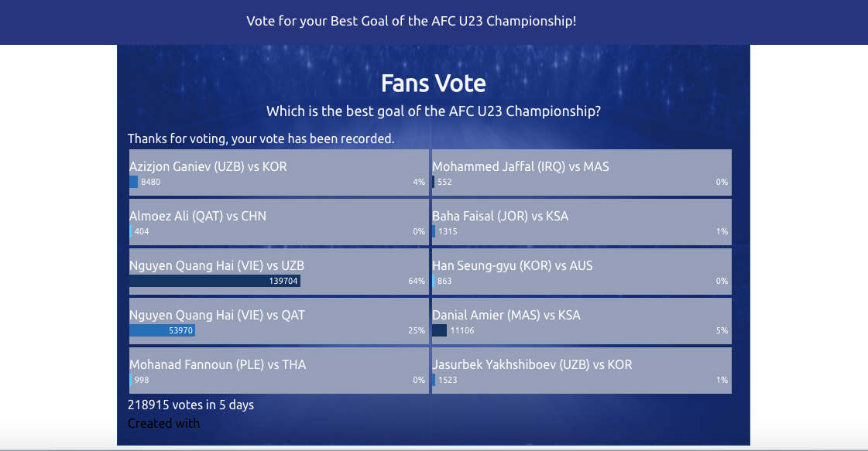
Task: Click the 139704 votes progress bar
Action: [214, 281]
